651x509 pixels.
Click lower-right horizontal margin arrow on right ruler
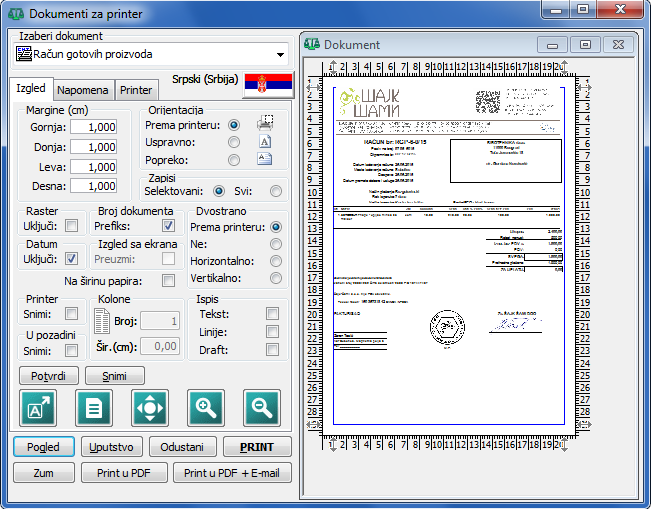coord(585,424)
